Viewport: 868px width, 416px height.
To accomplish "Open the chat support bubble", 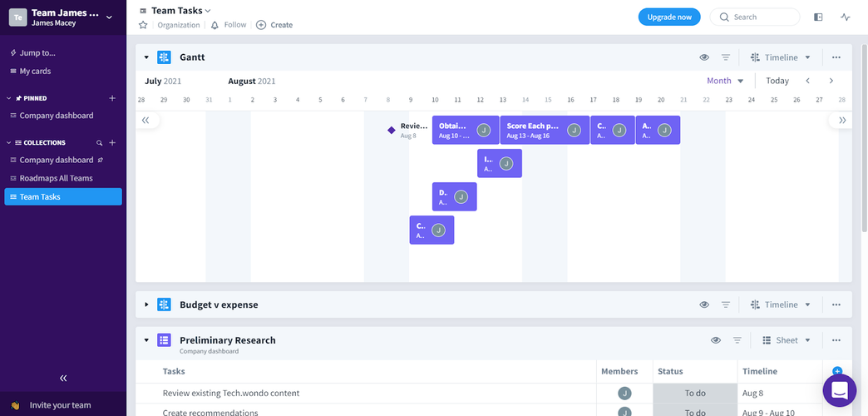I will pos(839,389).
